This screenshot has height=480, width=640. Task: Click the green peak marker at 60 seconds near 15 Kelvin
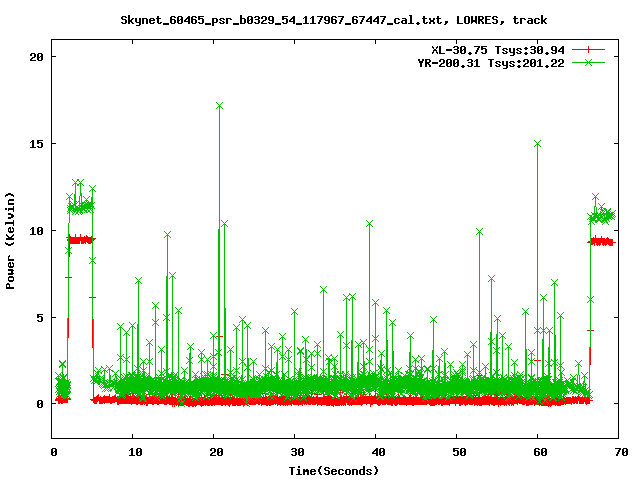point(537,144)
